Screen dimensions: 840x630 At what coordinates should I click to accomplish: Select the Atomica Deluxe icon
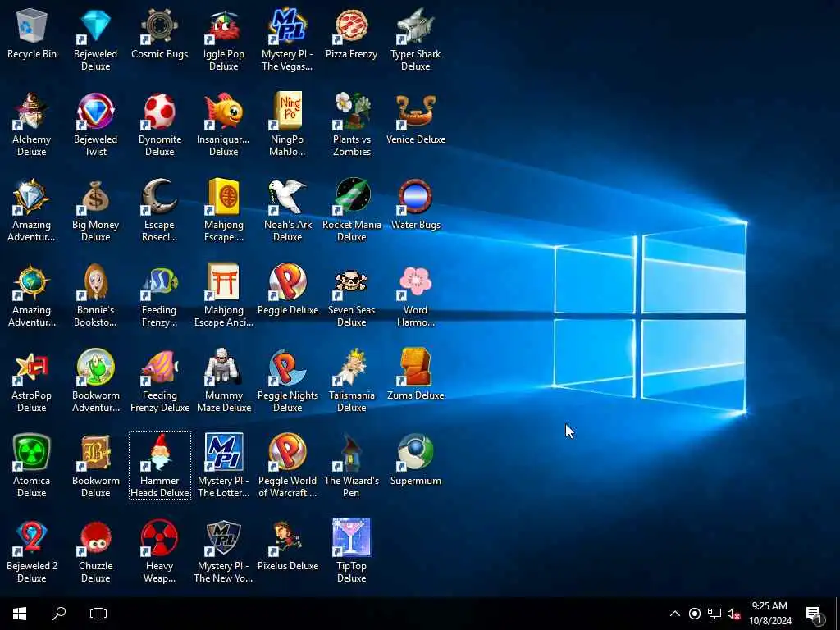point(32,452)
